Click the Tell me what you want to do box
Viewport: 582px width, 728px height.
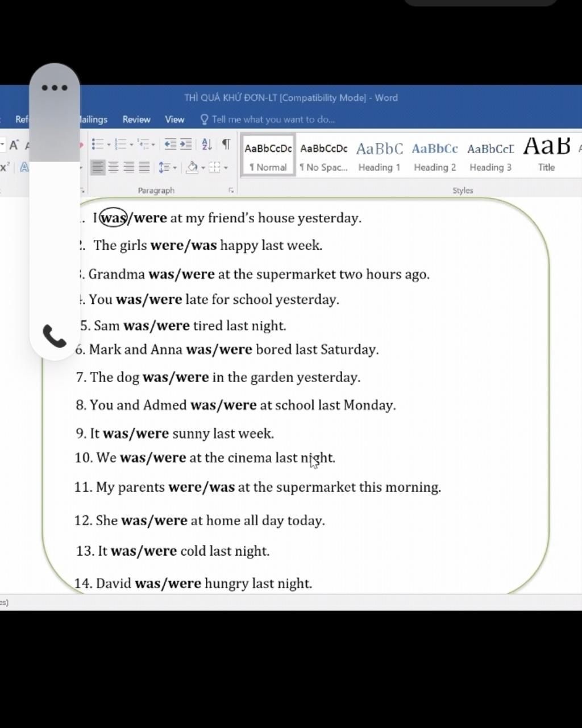click(x=273, y=119)
